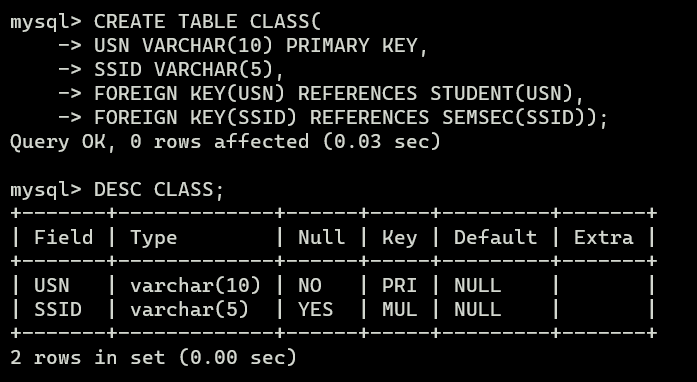697x382 pixels.
Task: Click the USN field cell in table
Action: (52, 285)
